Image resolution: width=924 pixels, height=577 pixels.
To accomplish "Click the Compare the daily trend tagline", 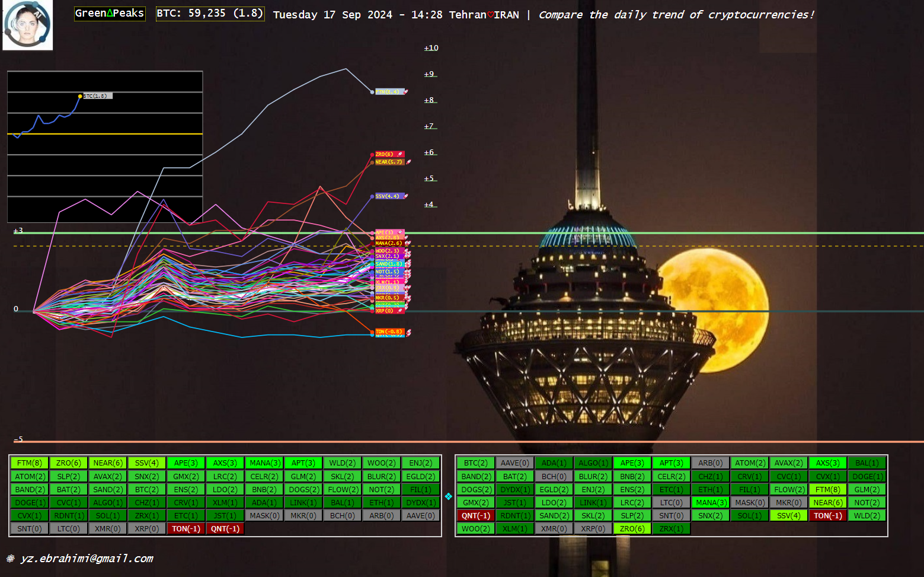I will point(676,15).
